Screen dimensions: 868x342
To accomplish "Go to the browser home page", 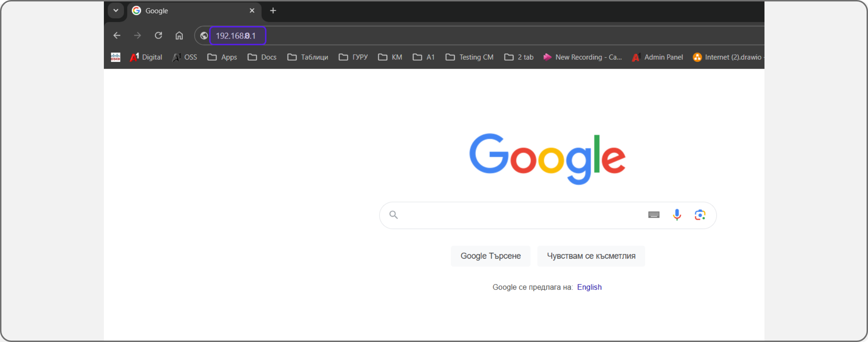I will 179,36.
